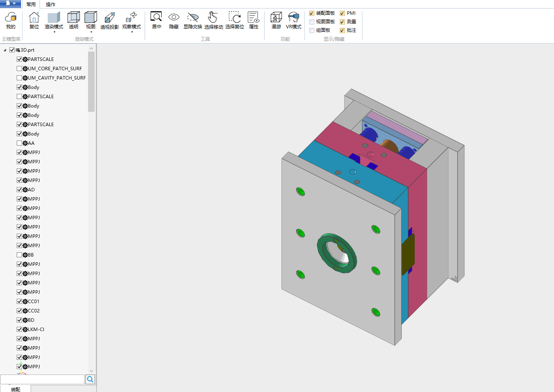
Task: Click the dark olive side block on the mold
Action: point(408,254)
